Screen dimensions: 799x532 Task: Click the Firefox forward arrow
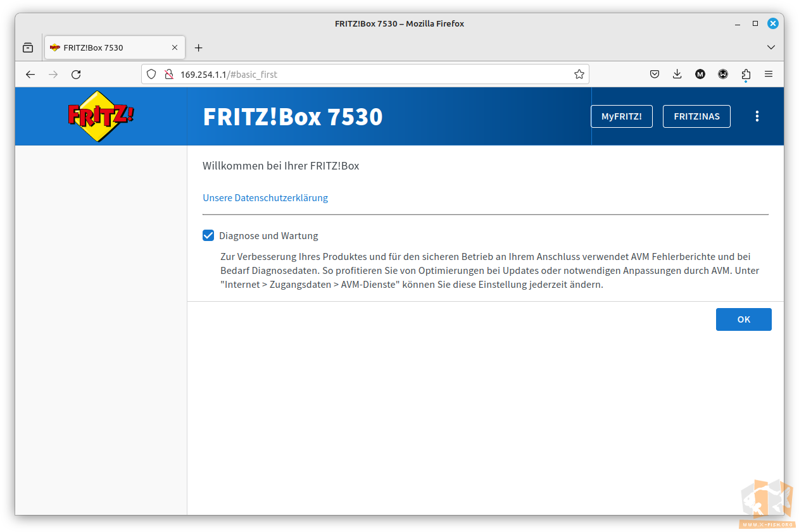click(53, 74)
